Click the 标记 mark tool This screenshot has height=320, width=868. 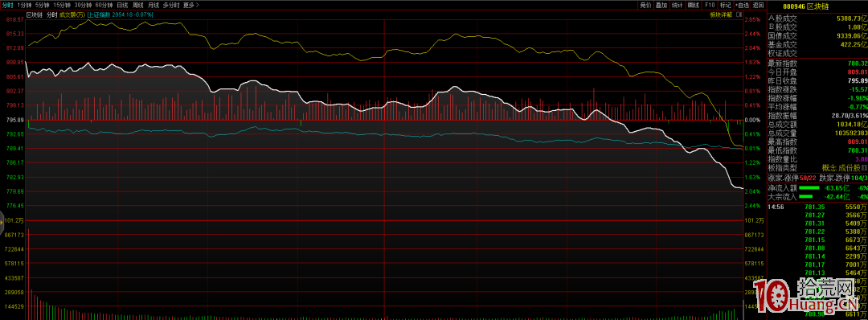click(x=725, y=5)
